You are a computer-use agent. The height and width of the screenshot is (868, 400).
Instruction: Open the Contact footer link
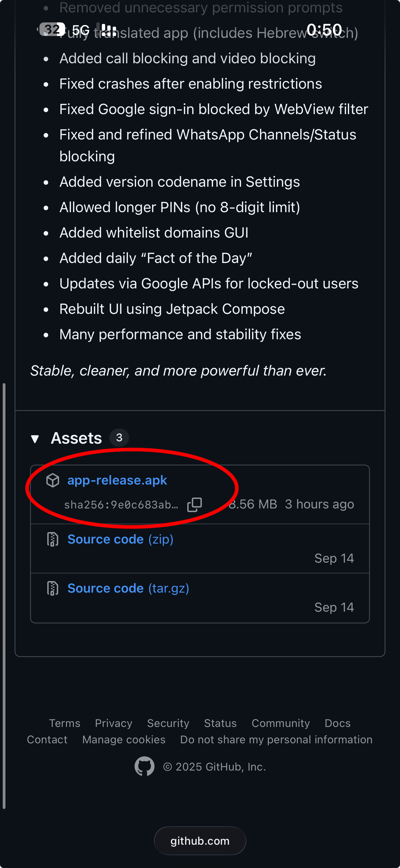(x=47, y=739)
